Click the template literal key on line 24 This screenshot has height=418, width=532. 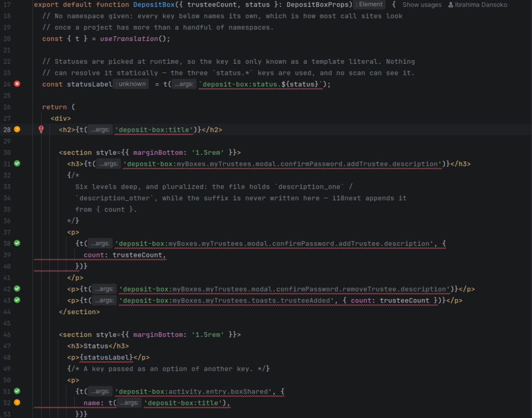tap(261, 84)
